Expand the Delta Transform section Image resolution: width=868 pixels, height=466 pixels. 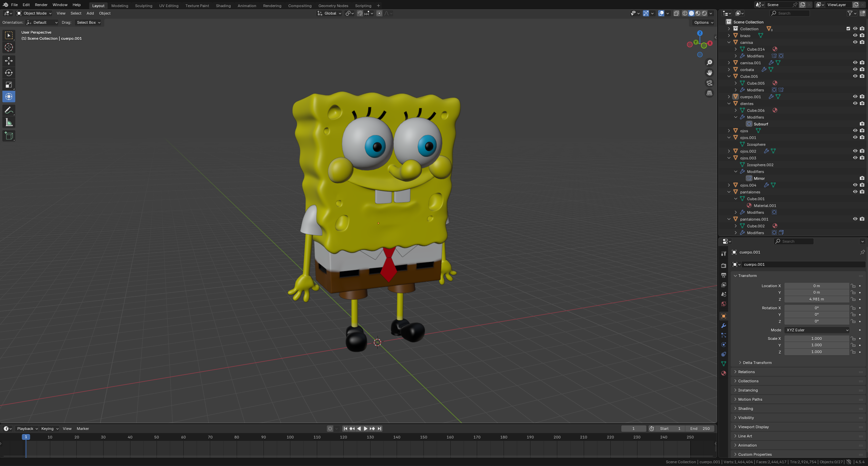757,363
